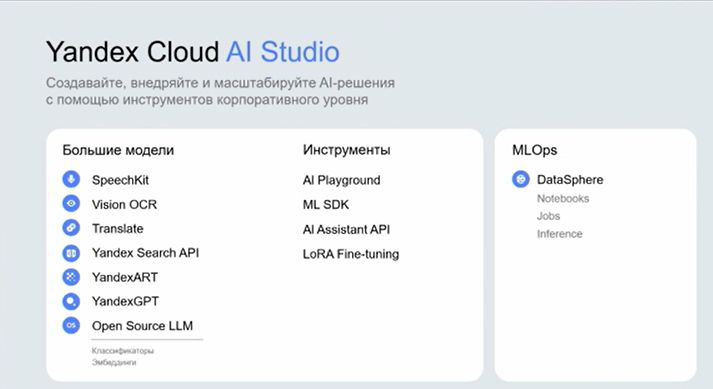Click the YandexART icon
This screenshot has width=713, height=389.
click(71, 277)
